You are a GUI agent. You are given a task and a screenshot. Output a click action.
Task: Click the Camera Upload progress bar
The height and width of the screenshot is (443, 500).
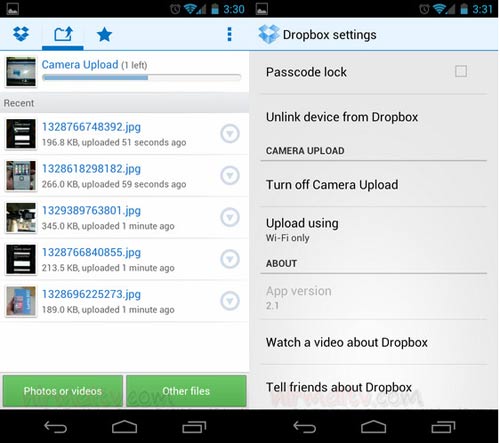(141, 78)
